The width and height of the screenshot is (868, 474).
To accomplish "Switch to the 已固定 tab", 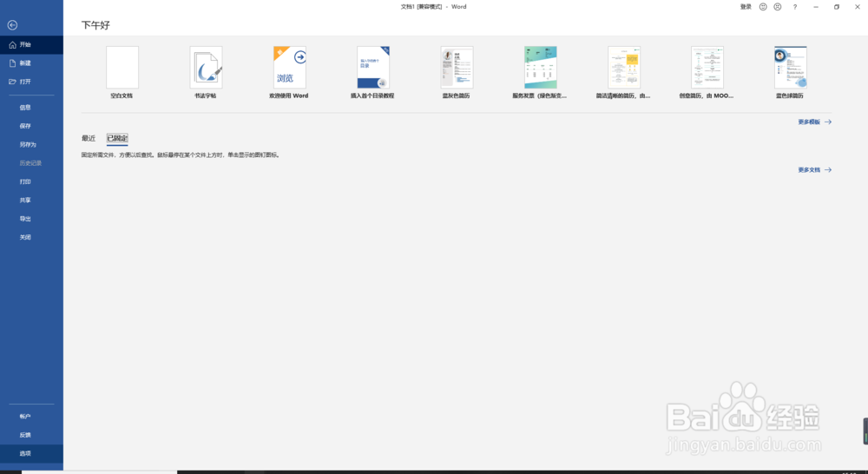I will [x=117, y=138].
